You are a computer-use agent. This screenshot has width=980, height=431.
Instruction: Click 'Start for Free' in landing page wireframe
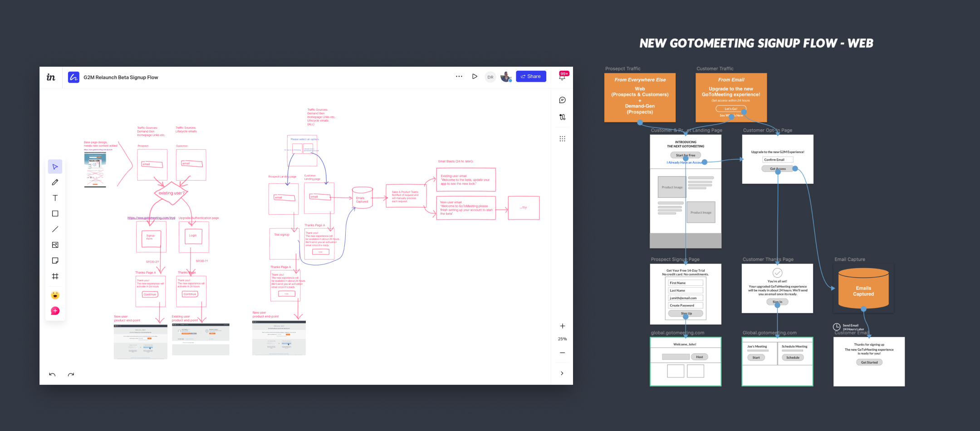pyautogui.click(x=686, y=155)
